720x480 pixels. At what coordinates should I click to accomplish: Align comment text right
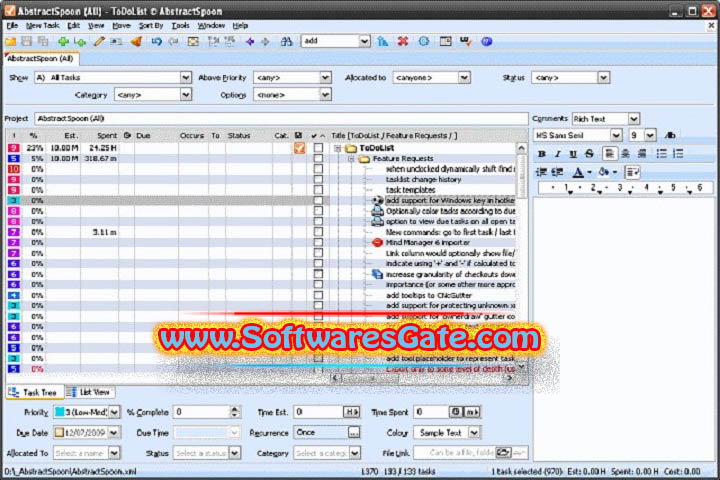pyautogui.click(x=642, y=154)
